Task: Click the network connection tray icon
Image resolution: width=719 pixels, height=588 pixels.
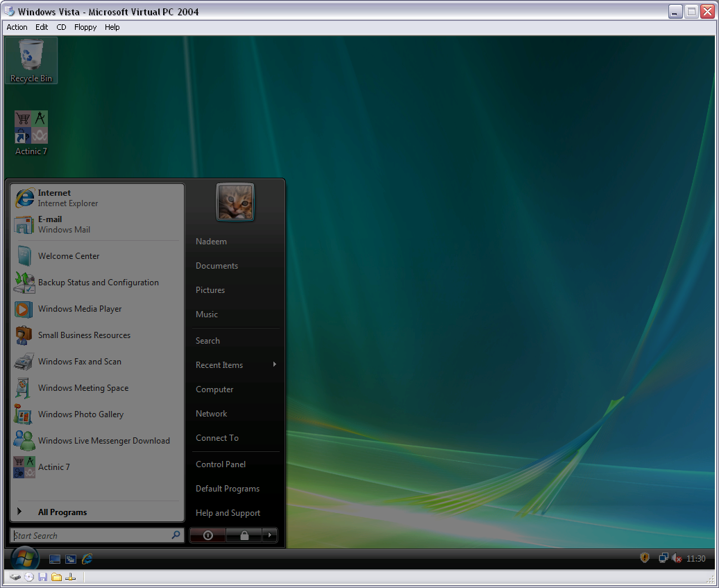Action: pyautogui.click(x=663, y=558)
